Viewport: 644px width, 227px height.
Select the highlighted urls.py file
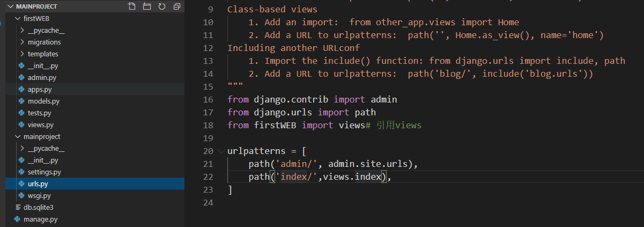pos(94,184)
